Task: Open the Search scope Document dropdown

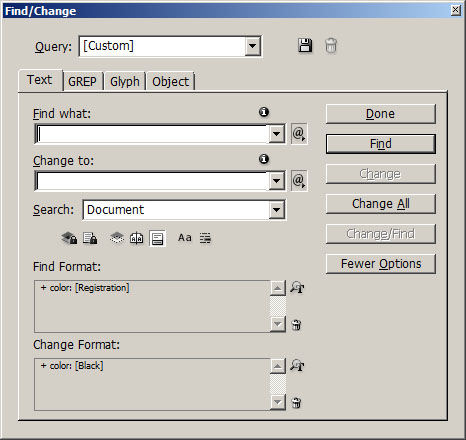Action: (x=276, y=210)
